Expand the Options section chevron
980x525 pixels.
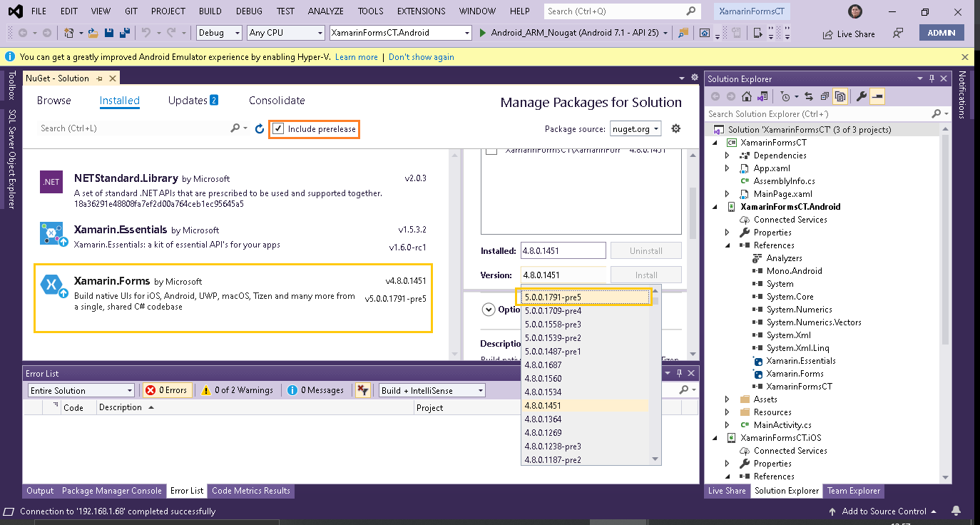[x=489, y=310]
